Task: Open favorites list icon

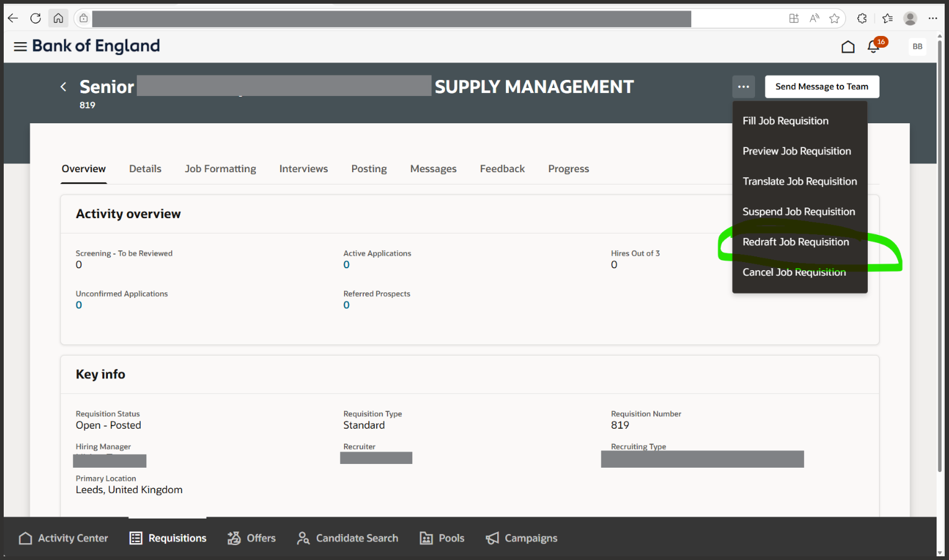Action: tap(888, 19)
